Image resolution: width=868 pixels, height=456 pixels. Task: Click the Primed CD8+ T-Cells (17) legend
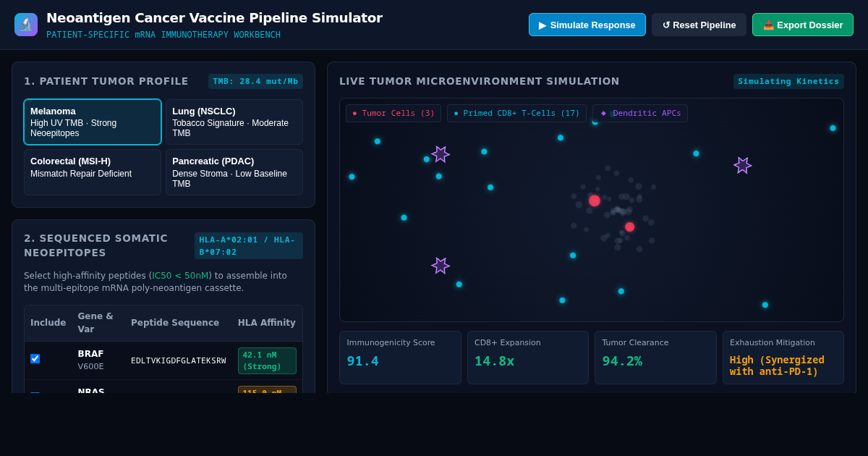pos(516,113)
